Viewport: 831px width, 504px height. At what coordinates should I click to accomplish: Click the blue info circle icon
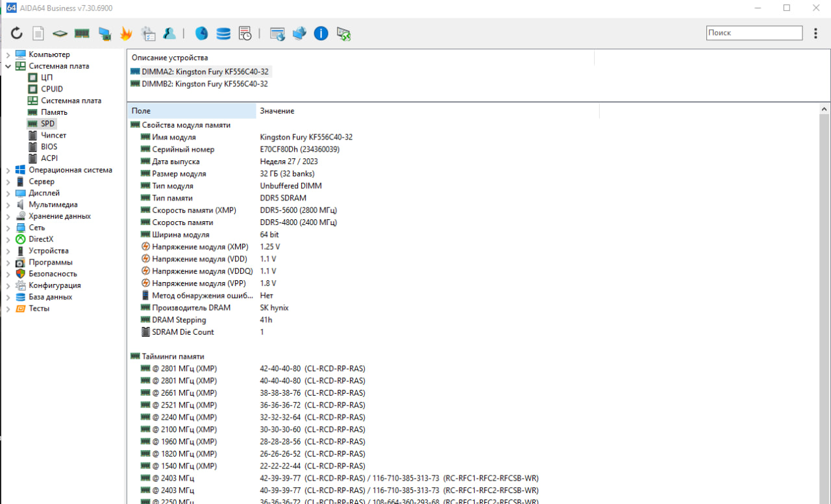pos(321,33)
